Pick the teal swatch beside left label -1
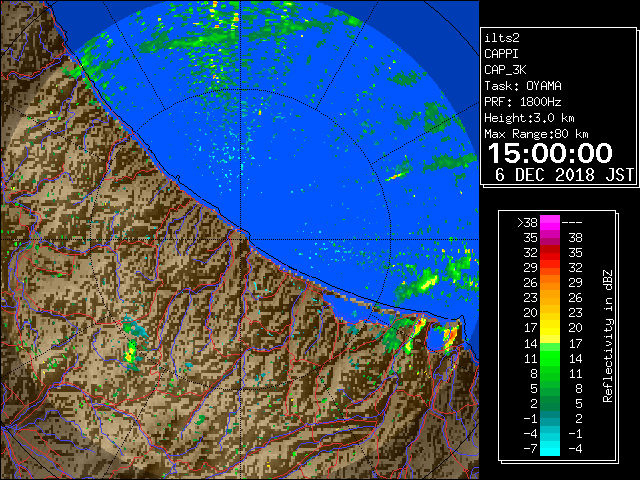This screenshot has height=480, width=640. [550, 418]
